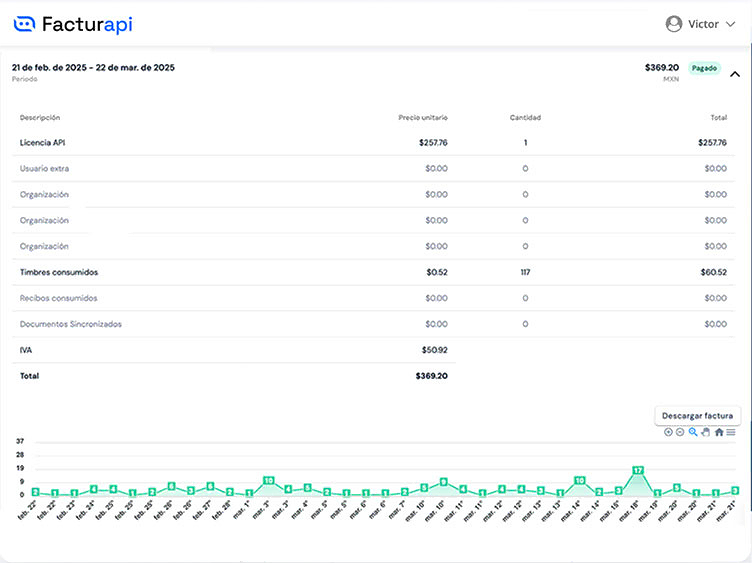The image size is (752, 563).
Task: Collapse the billing period details chevron
Action: (x=735, y=74)
